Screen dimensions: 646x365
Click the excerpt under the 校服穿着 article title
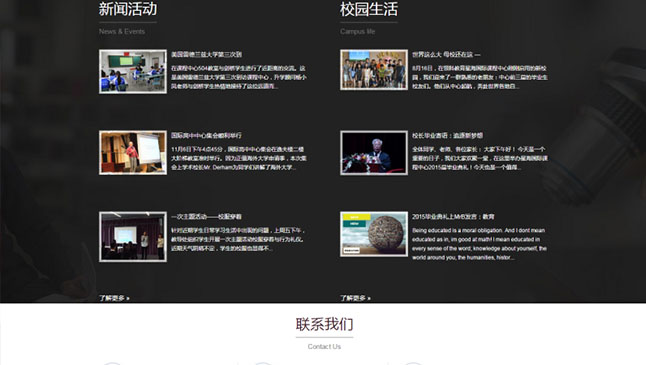click(238, 239)
